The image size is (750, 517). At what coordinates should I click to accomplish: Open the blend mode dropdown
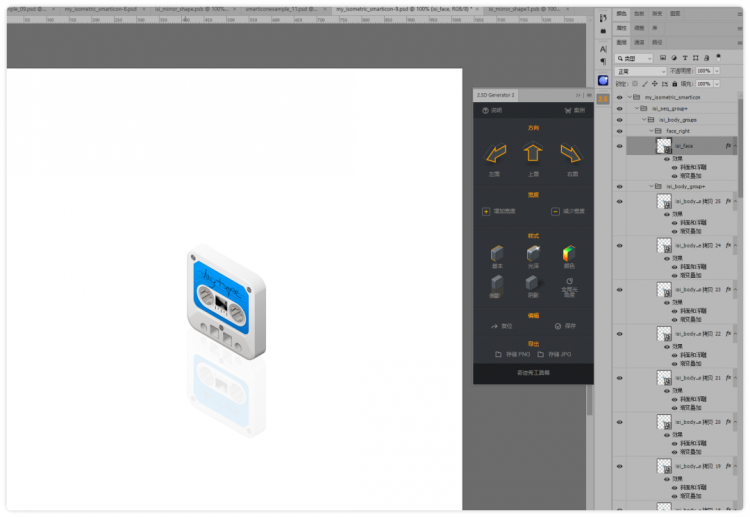point(640,71)
